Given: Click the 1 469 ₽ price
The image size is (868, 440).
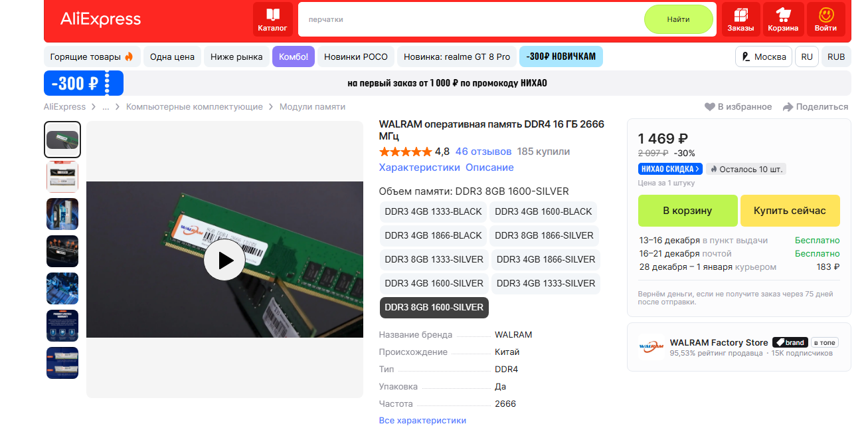Looking at the screenshot, I should point(663,138).
